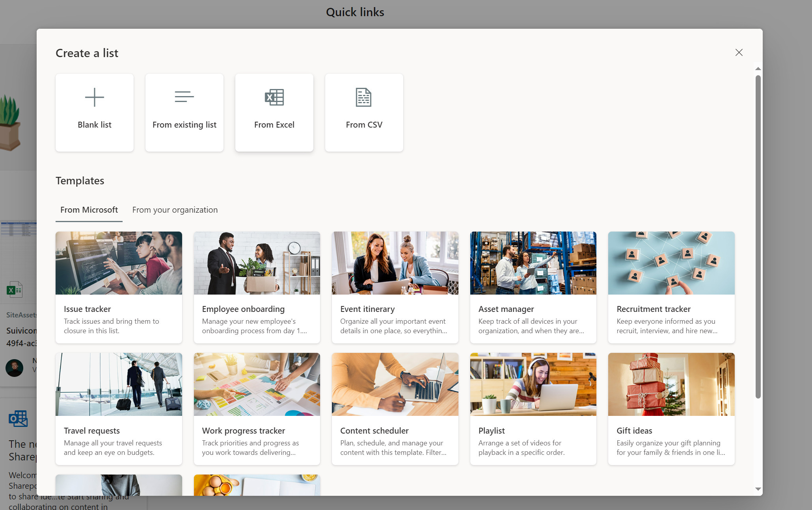Open the Issue tracker template

[x=119, y=287]
